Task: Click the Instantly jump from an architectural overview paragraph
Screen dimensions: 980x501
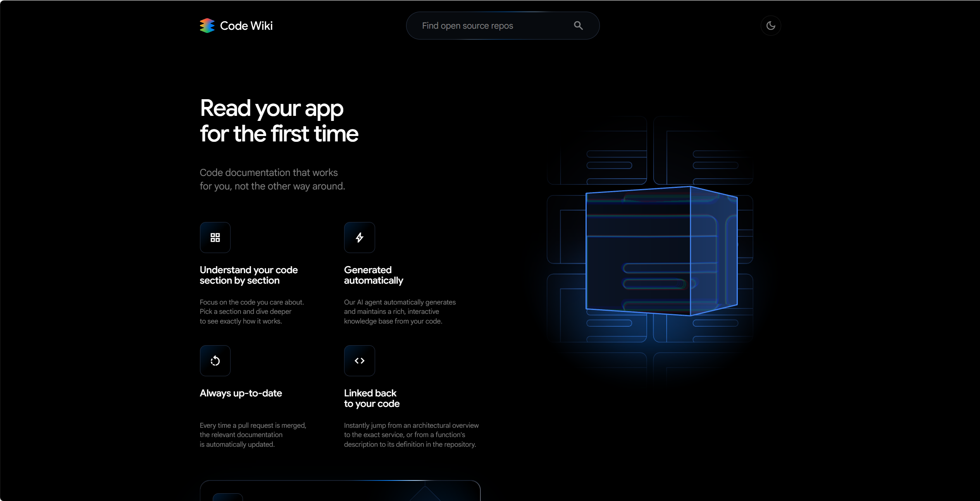Action: 411,435
